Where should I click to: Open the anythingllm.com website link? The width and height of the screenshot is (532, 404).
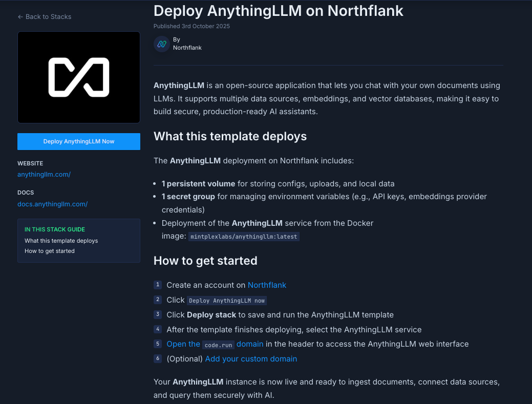point(44,174)
